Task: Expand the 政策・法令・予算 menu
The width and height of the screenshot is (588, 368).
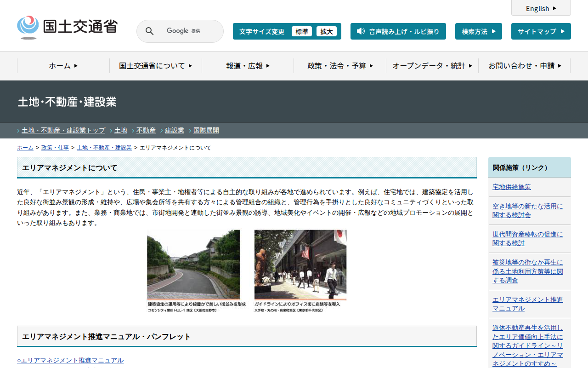Action: click(x=340, y=66)
